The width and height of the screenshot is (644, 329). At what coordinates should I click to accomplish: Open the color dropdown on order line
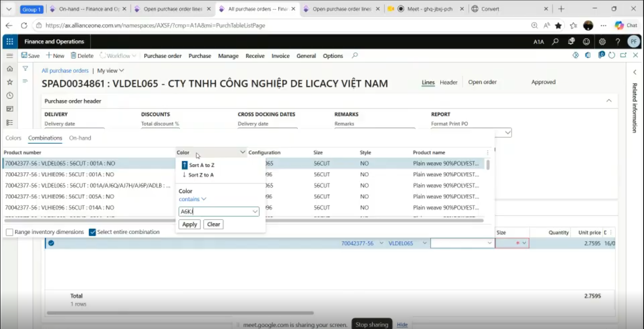click(x=490, y=243)
